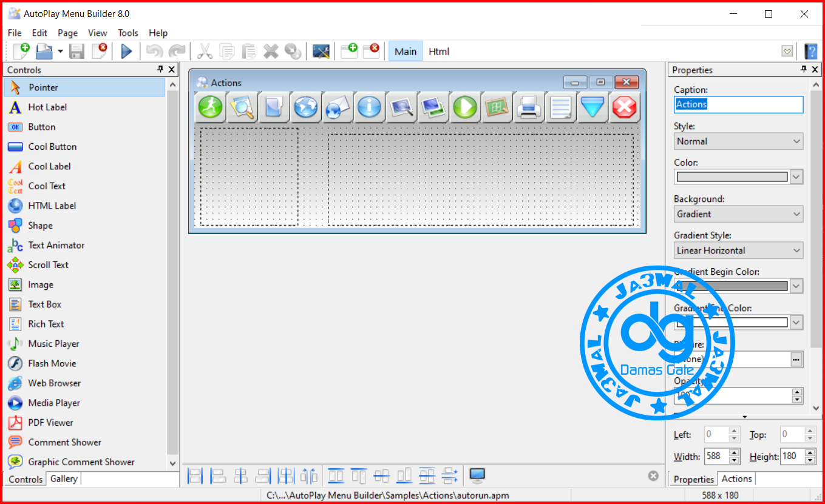Click the red X exit button in Actions toolbar

(624, 107)
